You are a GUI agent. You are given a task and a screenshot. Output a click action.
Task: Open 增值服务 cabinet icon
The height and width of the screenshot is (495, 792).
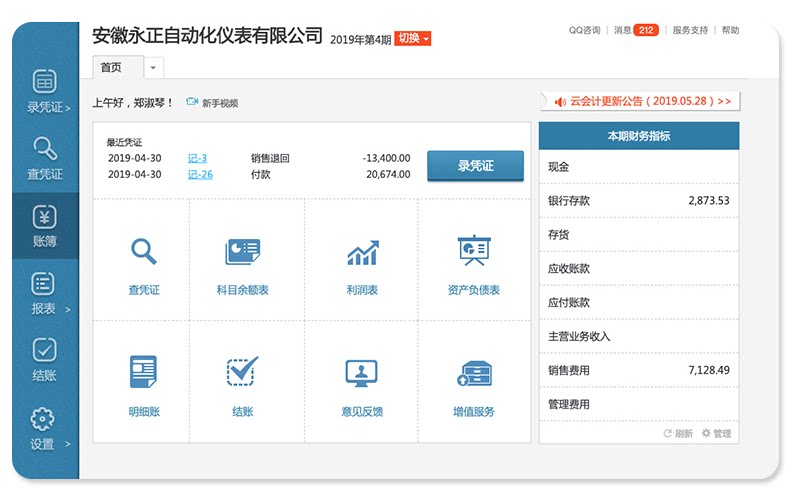(x=474, y=374)
